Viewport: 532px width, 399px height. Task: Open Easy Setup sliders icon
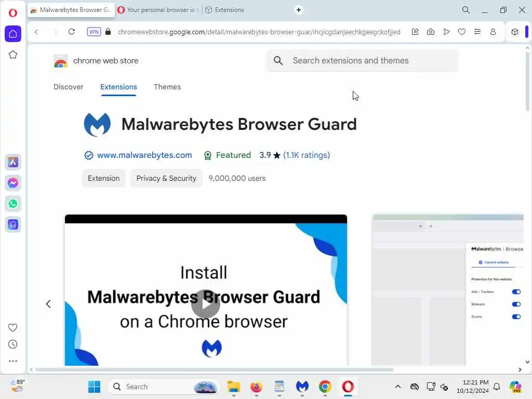click(x=477, y=32)
